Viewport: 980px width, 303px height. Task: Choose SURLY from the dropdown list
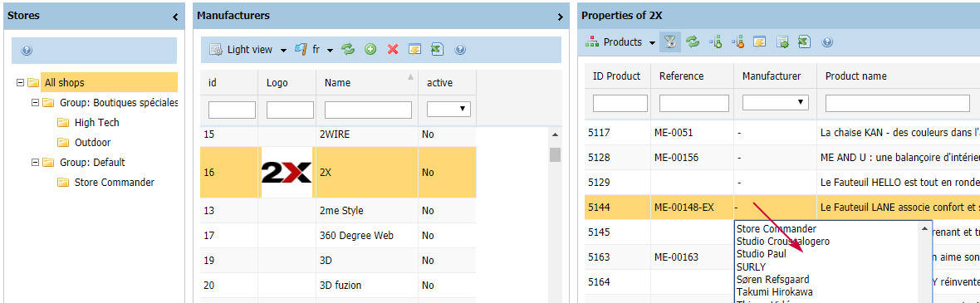tap(752, 266)
